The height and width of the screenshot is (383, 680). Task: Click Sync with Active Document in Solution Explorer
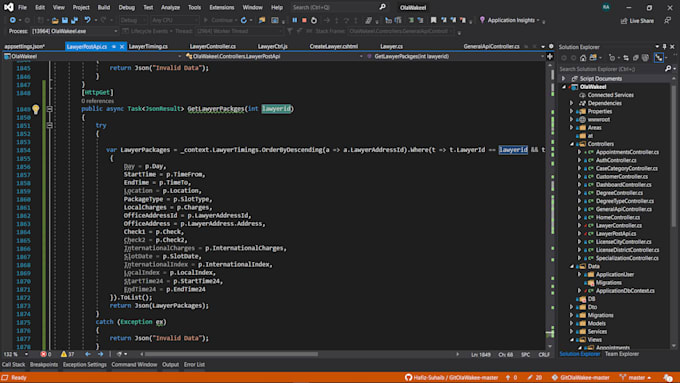click(x=626, y=58)
